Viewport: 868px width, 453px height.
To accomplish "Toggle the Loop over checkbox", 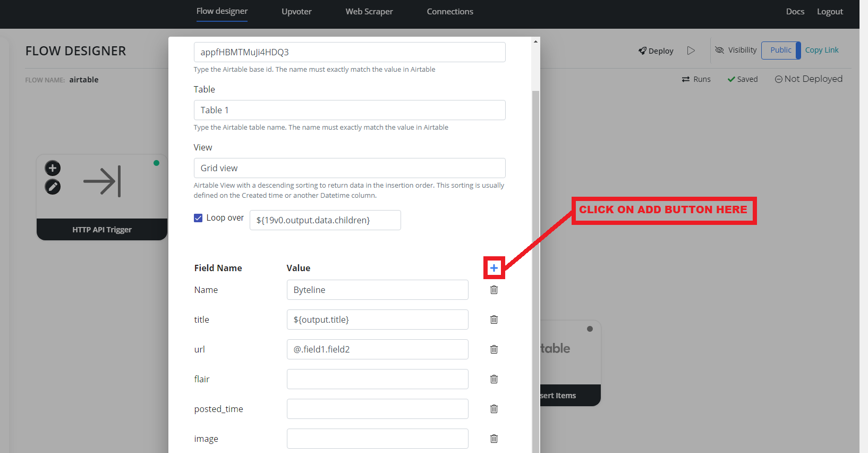I will tap(198, 218).
